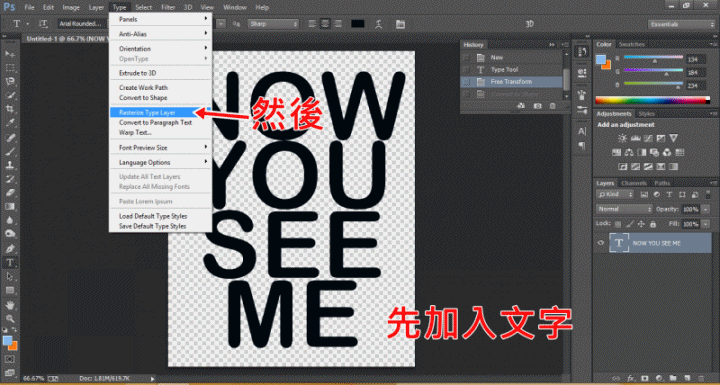
Task: Select the Gradient tool
Action: click(10, 206)
